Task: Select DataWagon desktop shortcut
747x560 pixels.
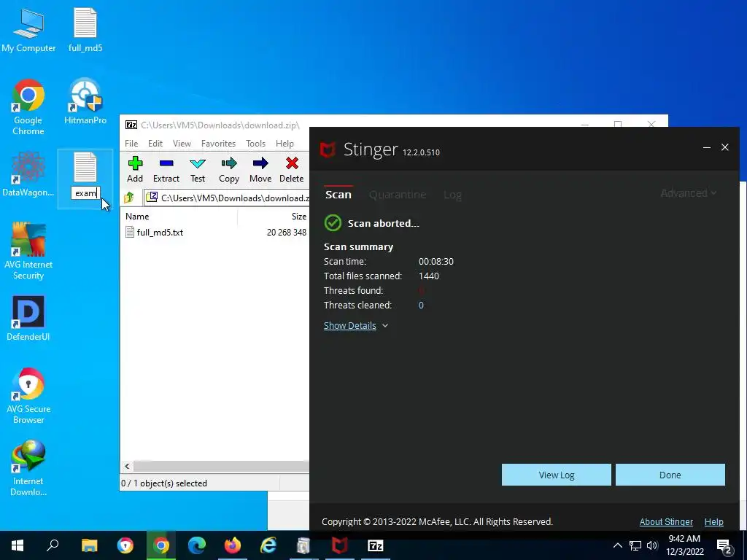Action: point(28,174)
